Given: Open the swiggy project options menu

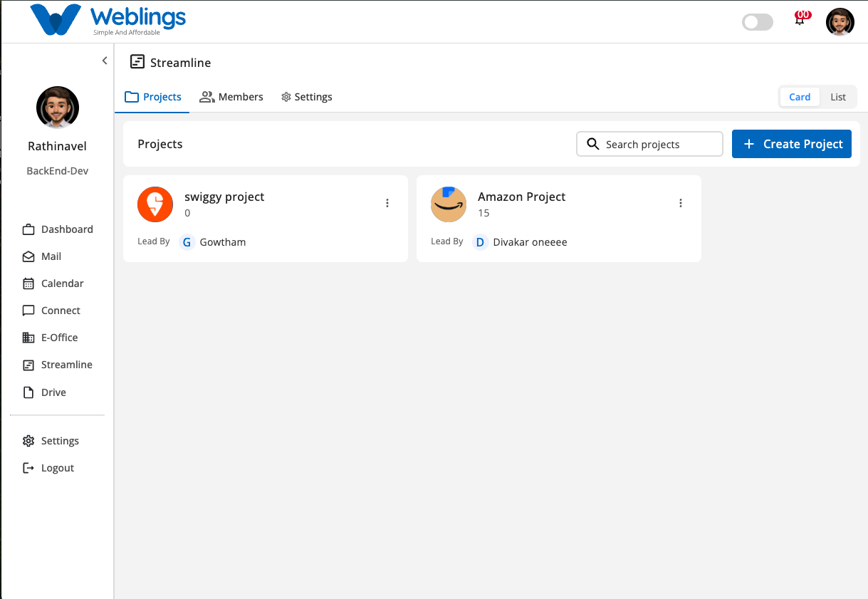Looking at the screenshot, I should pyautogui.click(x=387, y=203).
